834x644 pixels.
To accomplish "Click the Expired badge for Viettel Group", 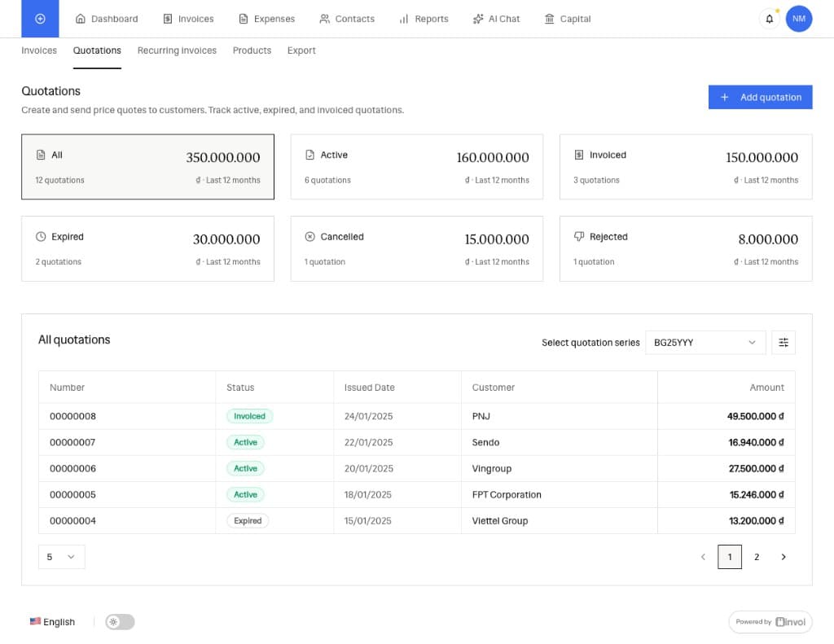I will 248,520.
